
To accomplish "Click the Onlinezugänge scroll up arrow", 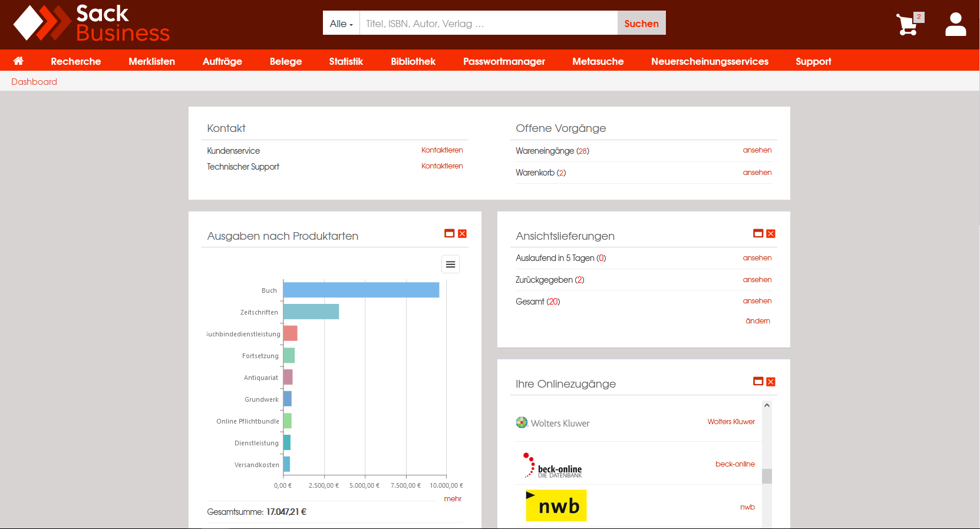I will pyautogui.click(x=767, y=405).
